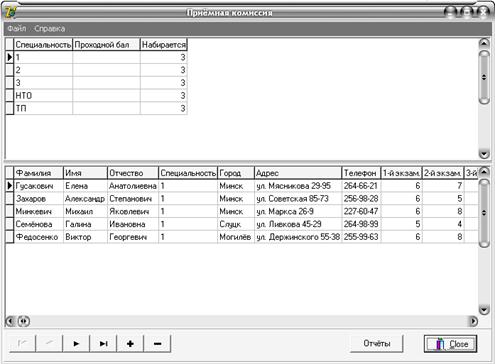Open the Отчёты reports button
The image size is (495, 364).
click(x=377, y=343)
